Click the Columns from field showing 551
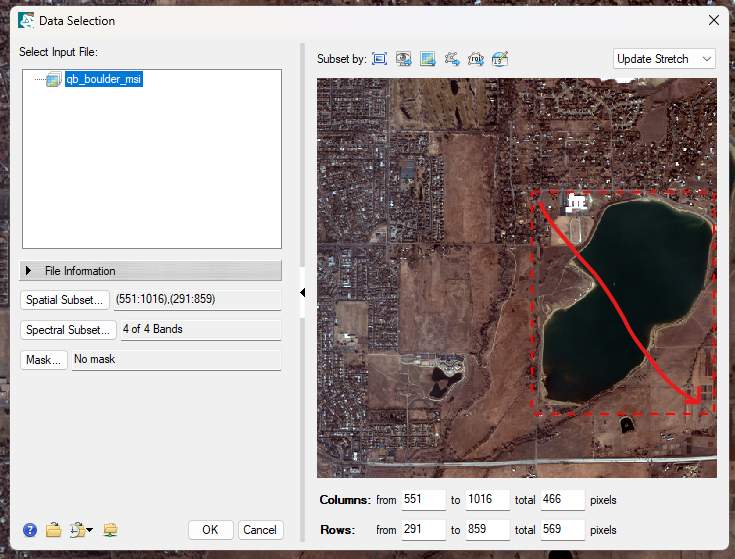 [423, 500]
